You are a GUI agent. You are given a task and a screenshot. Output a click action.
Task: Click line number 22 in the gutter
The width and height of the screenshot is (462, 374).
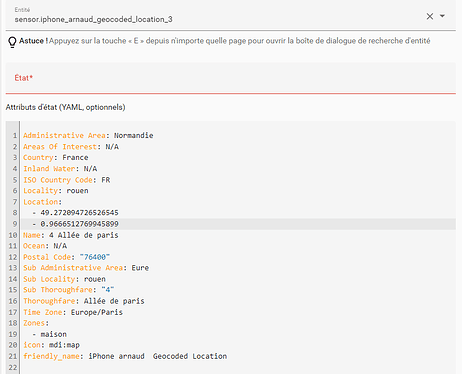13,367
